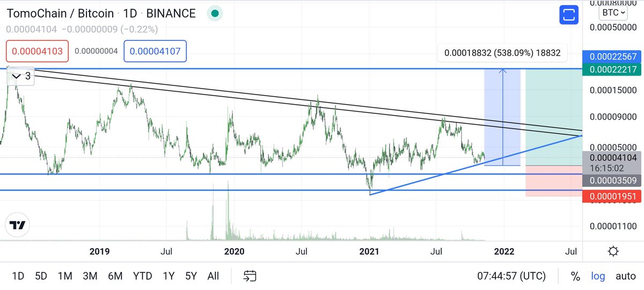Click the 0.00015000 price scale label
644x290 pixels.
tap(614, 90)
